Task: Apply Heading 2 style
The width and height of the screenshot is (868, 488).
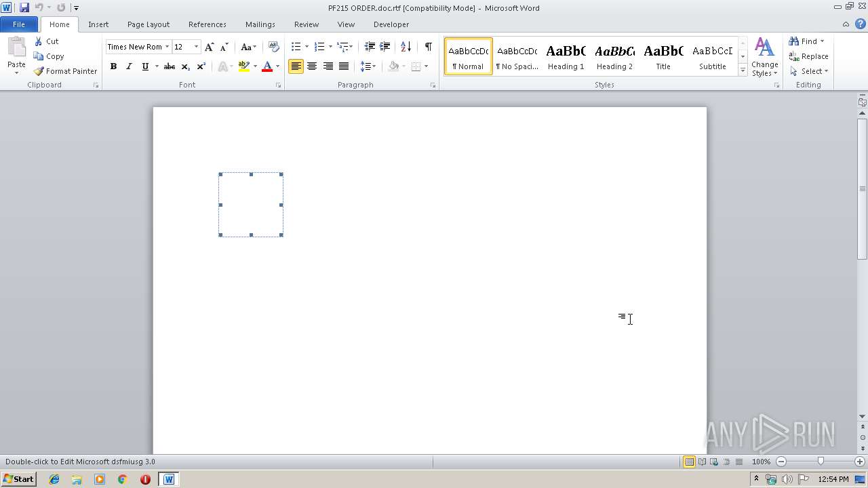Action: coord(614,56)
